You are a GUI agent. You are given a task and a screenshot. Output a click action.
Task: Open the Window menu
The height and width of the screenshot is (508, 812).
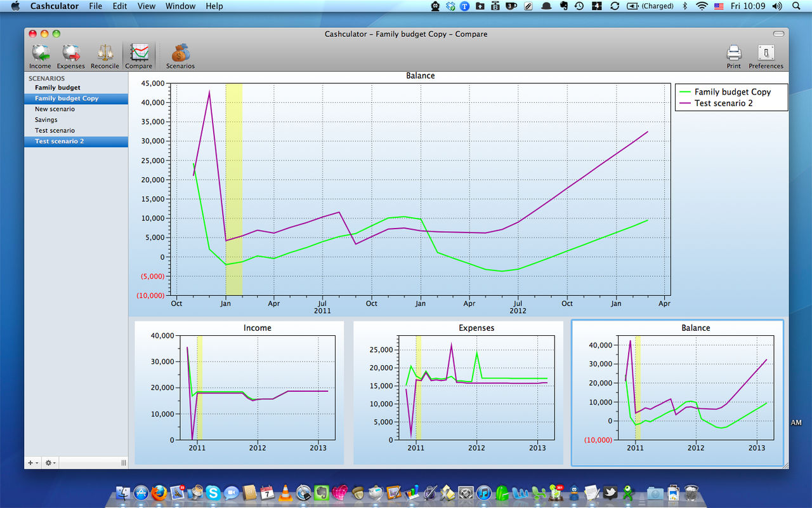click(180, 6)
